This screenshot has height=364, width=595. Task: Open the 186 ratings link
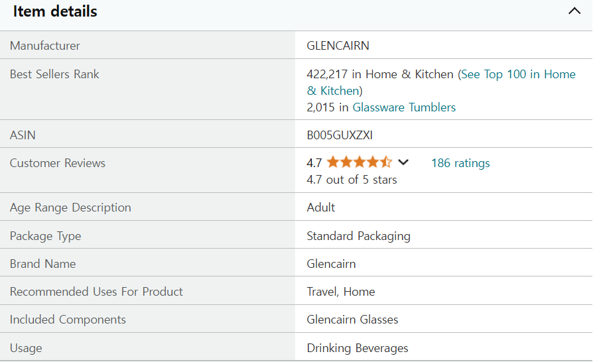[460, 163]
